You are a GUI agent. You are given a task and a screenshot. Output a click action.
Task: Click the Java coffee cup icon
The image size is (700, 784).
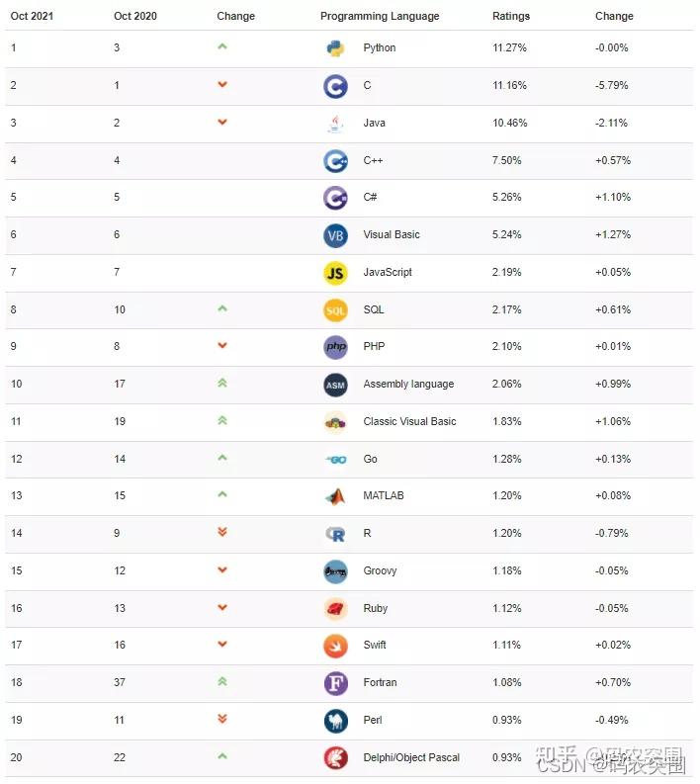(335, 123)
